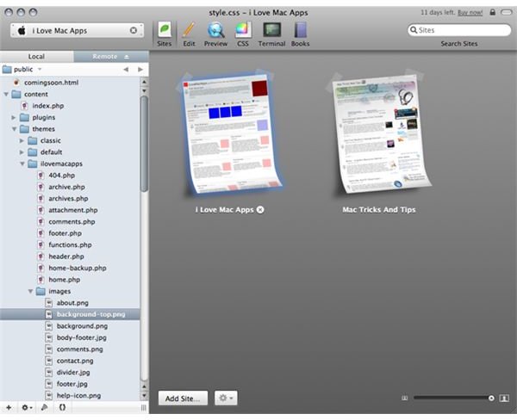Switch to the Remote tab
This screenshot has height=420, width=517.
(111, 56)
